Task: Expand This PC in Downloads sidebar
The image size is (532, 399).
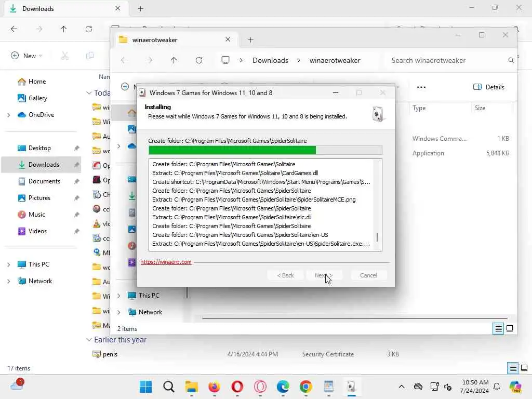Action: click(8, 264)
